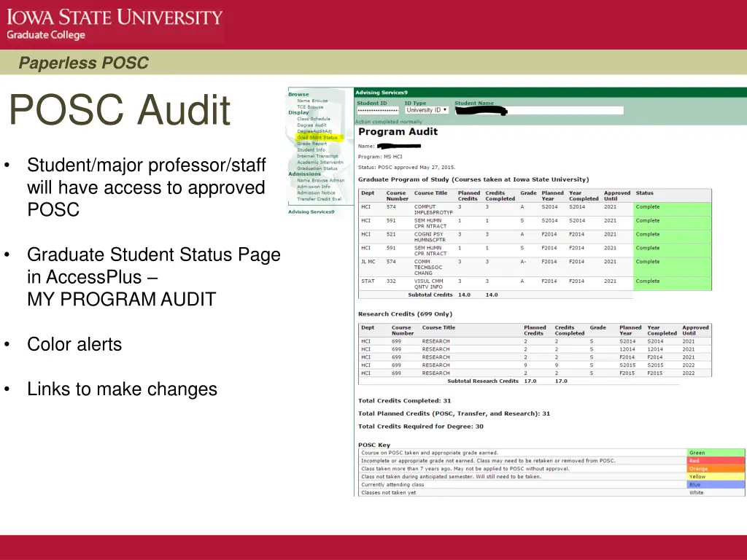The image size is (747, 560).
Task: Open "Degree Audit" from the sidebar
Action: 312,125
